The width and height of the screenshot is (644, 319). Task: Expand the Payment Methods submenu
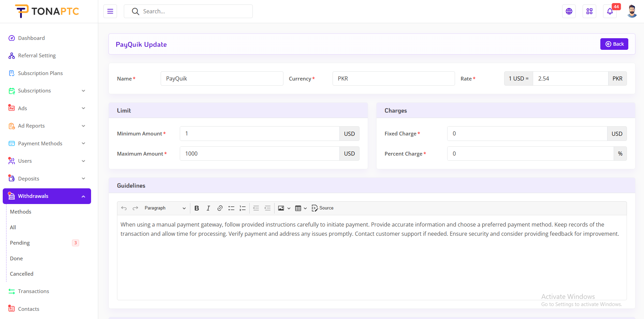point(84,143)
